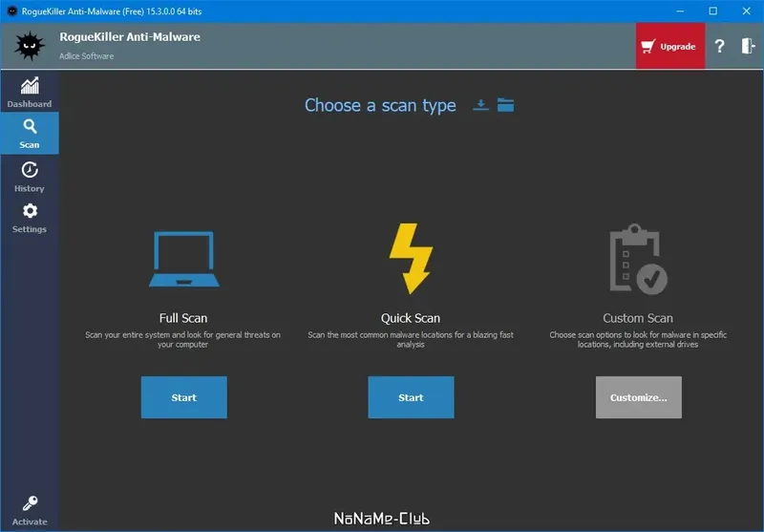
Task: Close the RogueKiller window
Action: 746,11
